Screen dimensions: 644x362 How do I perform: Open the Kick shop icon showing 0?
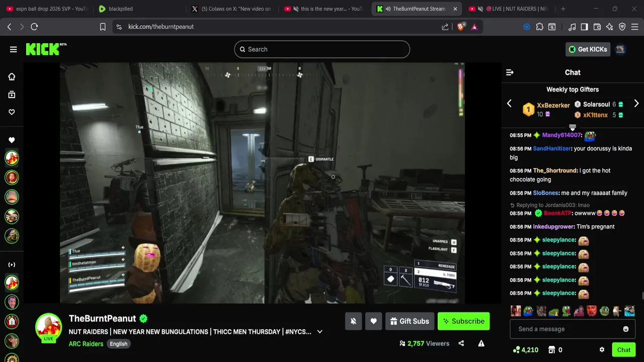pos(555,350)
